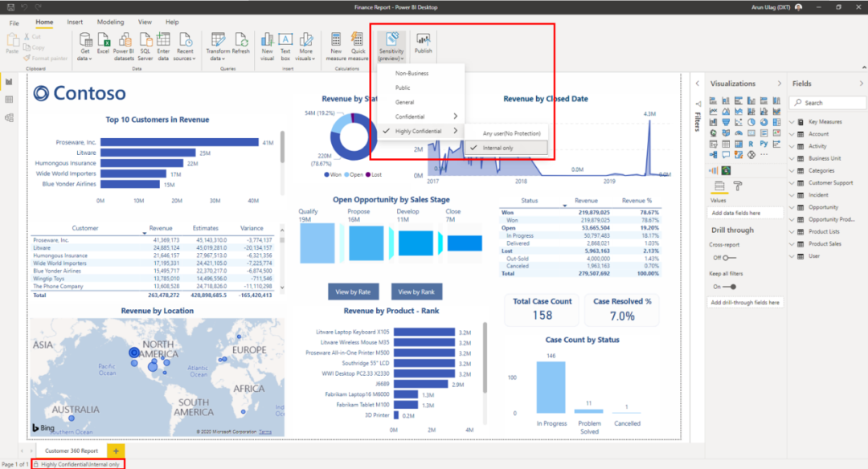The width and height of the screenshot is (868, 469).
Task: Open the Fields well tab icon
Action: (719, 186)
